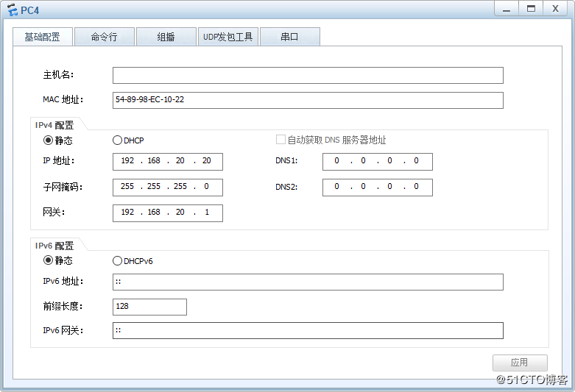Click the DNS1 address field

tap(378, 162)
